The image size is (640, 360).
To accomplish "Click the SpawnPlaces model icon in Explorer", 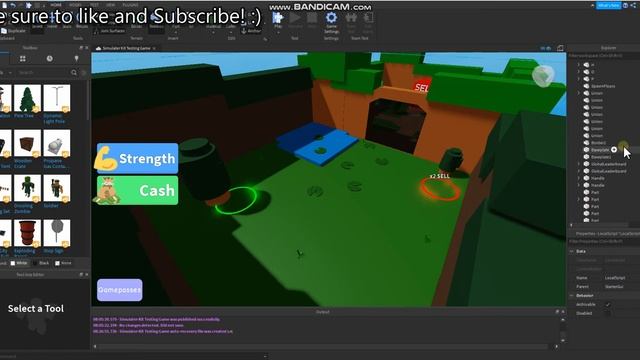I will click(x=587, y=86).
